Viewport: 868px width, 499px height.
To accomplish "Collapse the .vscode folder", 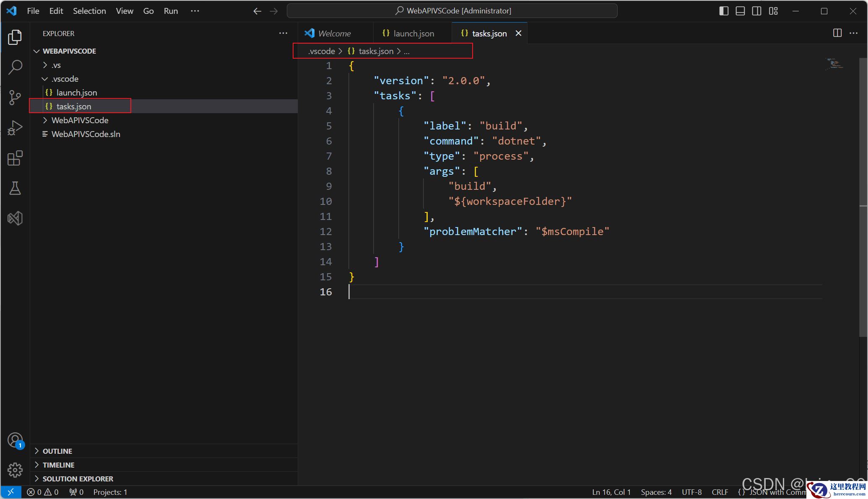I will (65, 79).
